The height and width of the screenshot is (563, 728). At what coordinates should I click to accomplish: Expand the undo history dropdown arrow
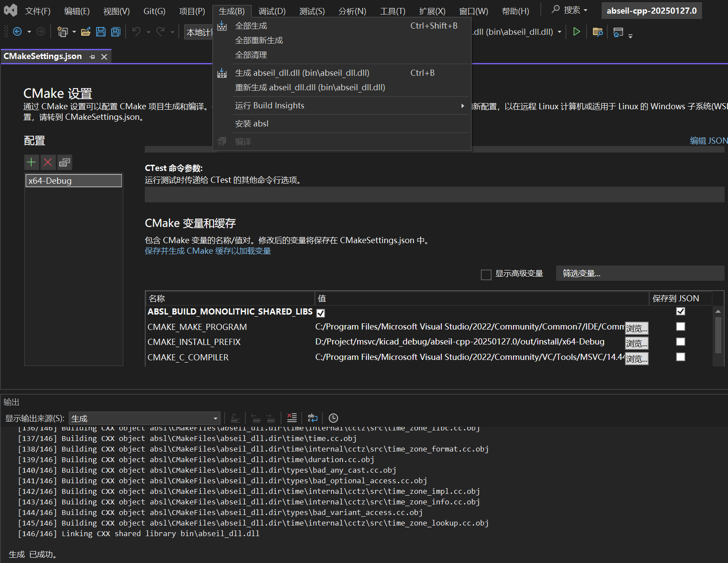tap(148, 32)
